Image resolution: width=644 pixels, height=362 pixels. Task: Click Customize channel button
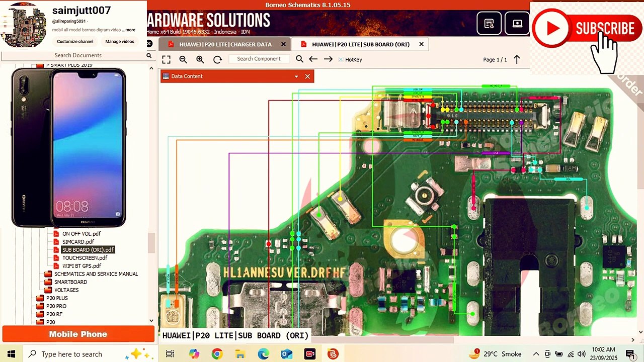point(75,41)
